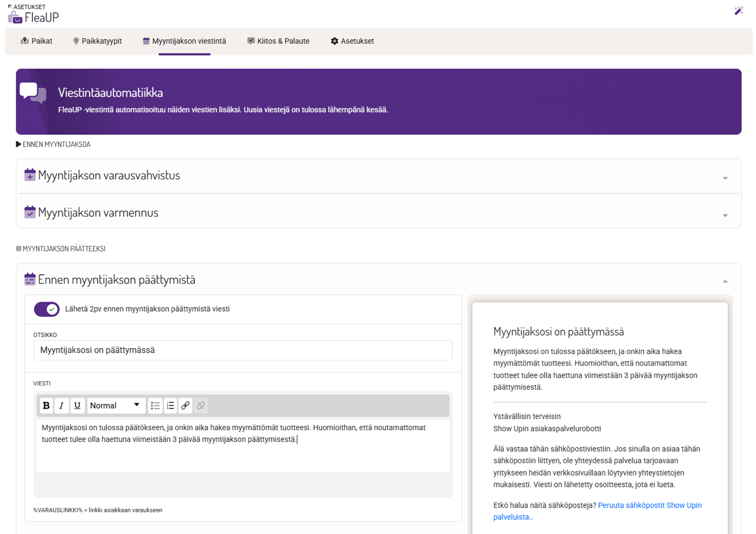Viewport: 756px width, 534px height.
Task: Open the Normal text style dropdown
Action: (115, 405)
